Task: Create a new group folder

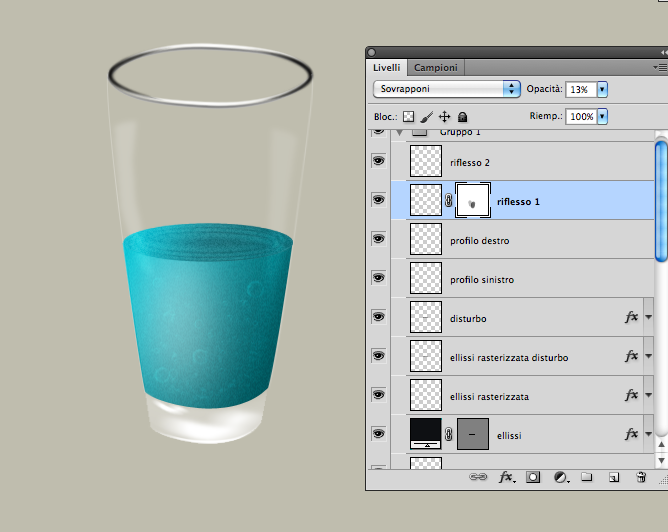Action: (x=587, y=477)
